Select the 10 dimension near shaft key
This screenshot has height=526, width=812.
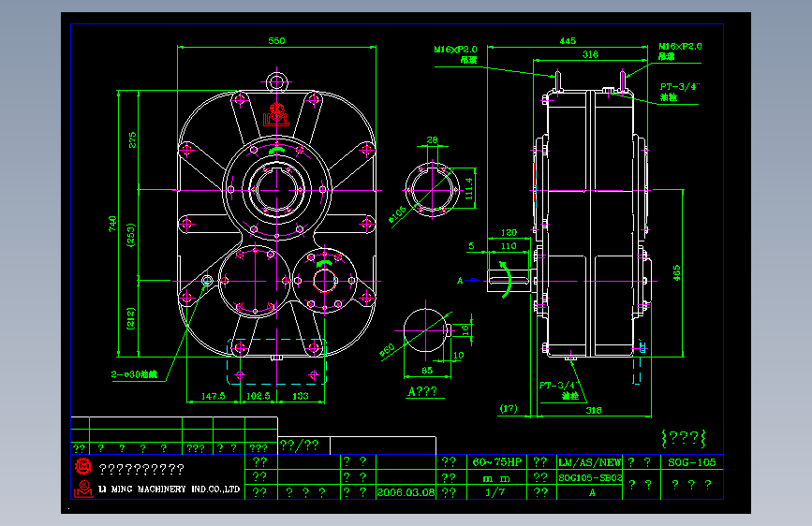click(458, 356)
